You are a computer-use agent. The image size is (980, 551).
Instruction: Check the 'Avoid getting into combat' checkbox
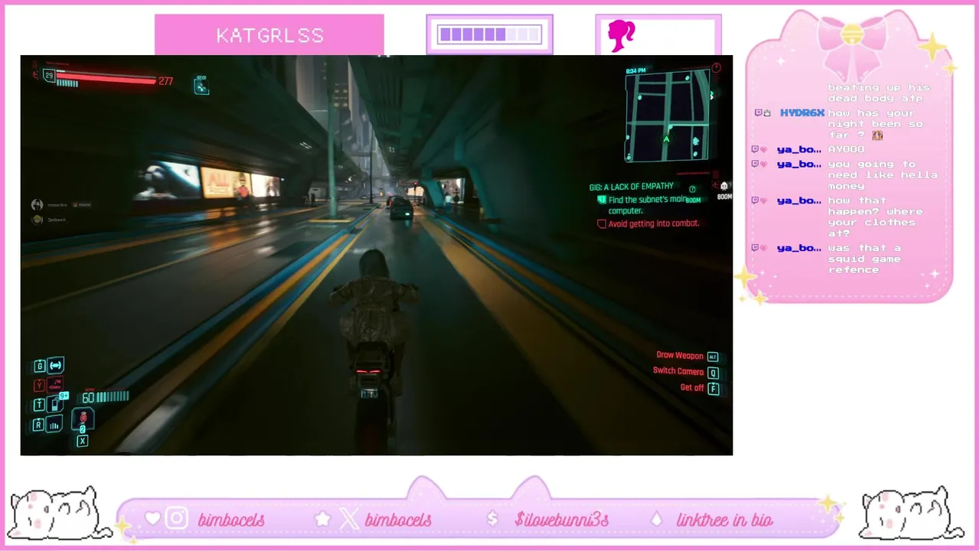602,224
